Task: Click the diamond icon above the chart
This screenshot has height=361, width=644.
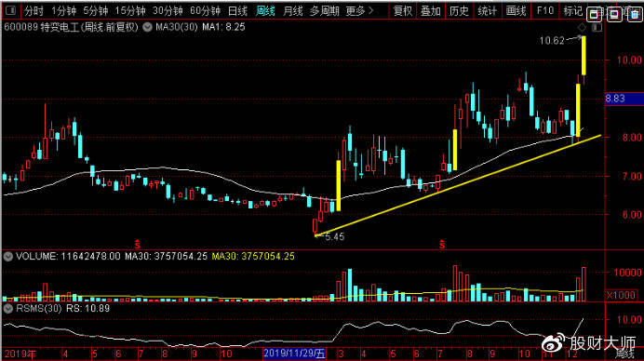Action: (x=582, y=28)
